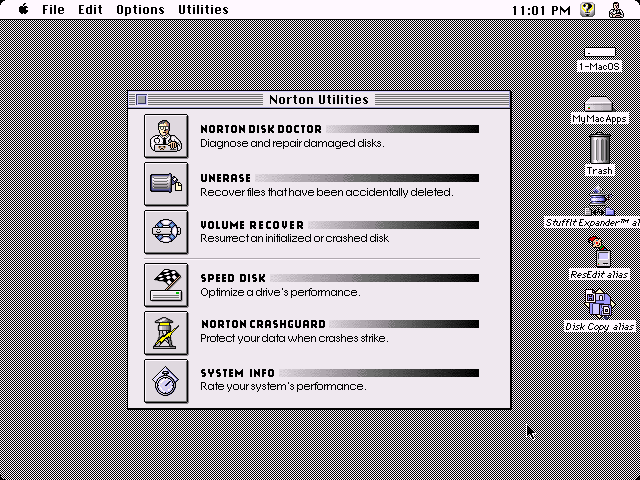
Task: Open the Apple menu
Action: click(x=22, y=9)
